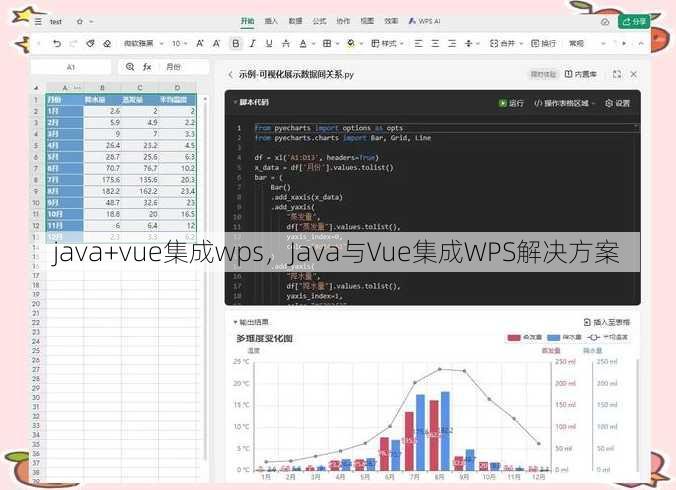
Task: Click the green 分享 share button
Action: (x=634, y=21)
